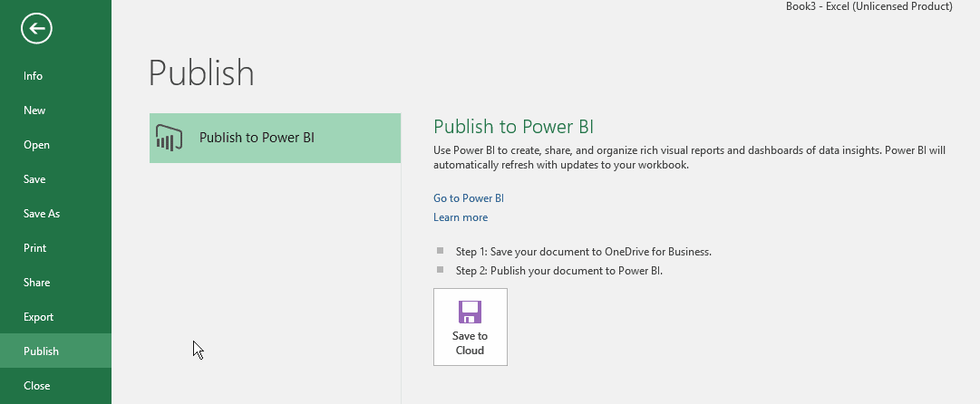The height and width of the screenshot is (404, 980).
Task: Open the Save As page
Action: pyautogui.click(x=42, y=214)
